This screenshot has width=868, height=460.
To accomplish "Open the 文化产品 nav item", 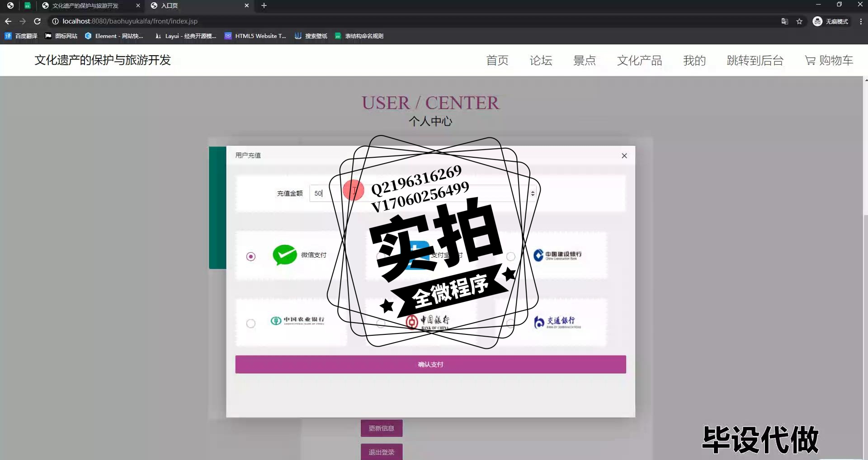I will (x=639, y=60).
